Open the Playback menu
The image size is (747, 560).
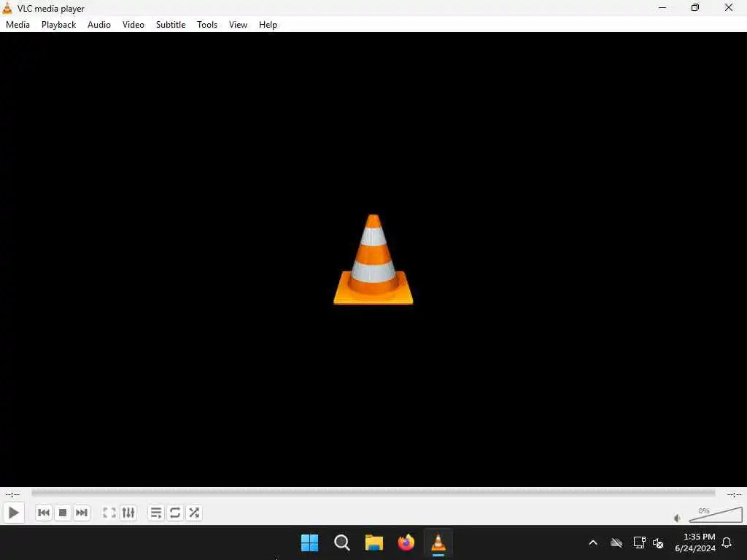click(x=58, y=25)
